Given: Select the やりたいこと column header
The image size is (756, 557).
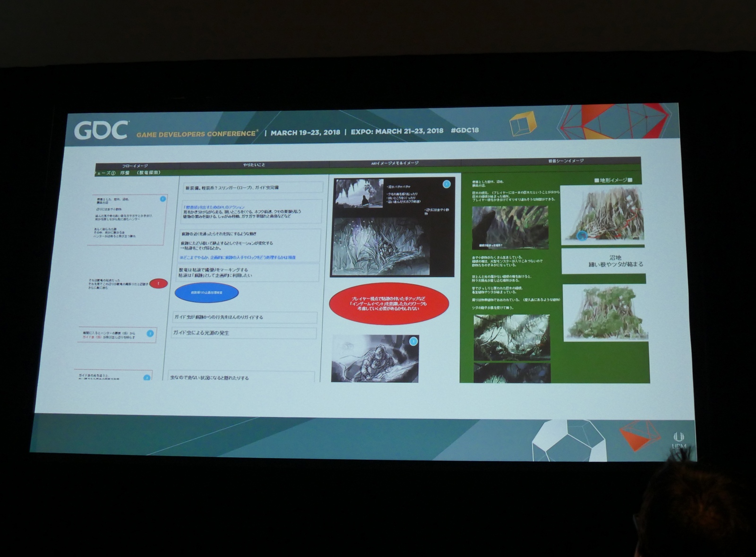Looking at the screenshot, I should (254, 165).
